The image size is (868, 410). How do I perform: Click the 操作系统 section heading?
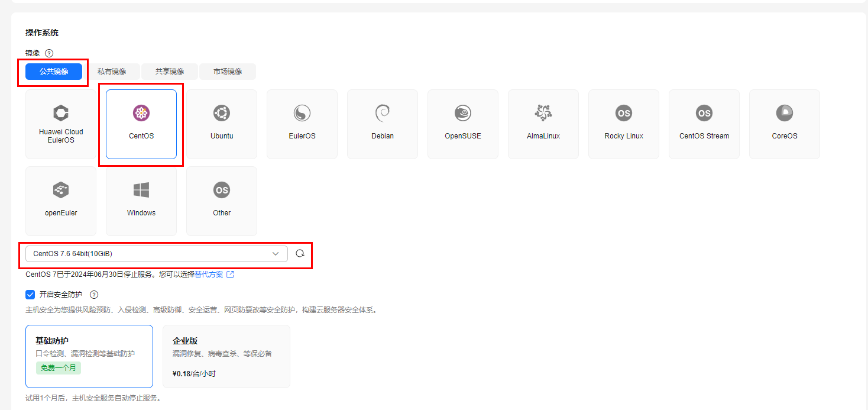(42, 33)
